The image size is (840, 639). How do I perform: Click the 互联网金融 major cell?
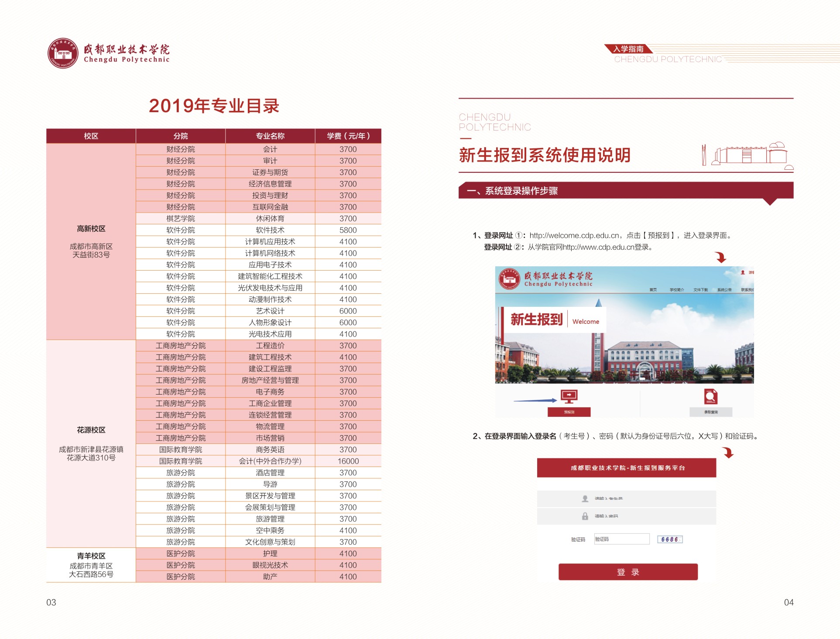pos(270,207)
